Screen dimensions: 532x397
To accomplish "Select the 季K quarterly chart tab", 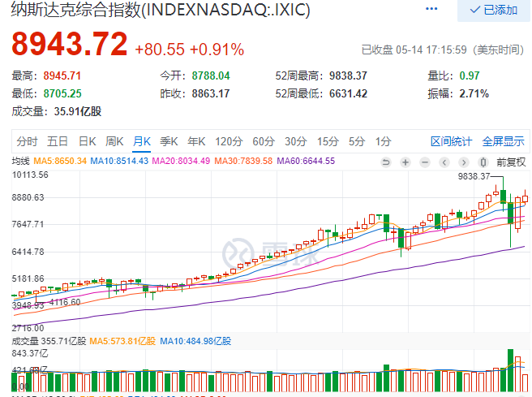I will coord(169,140).
